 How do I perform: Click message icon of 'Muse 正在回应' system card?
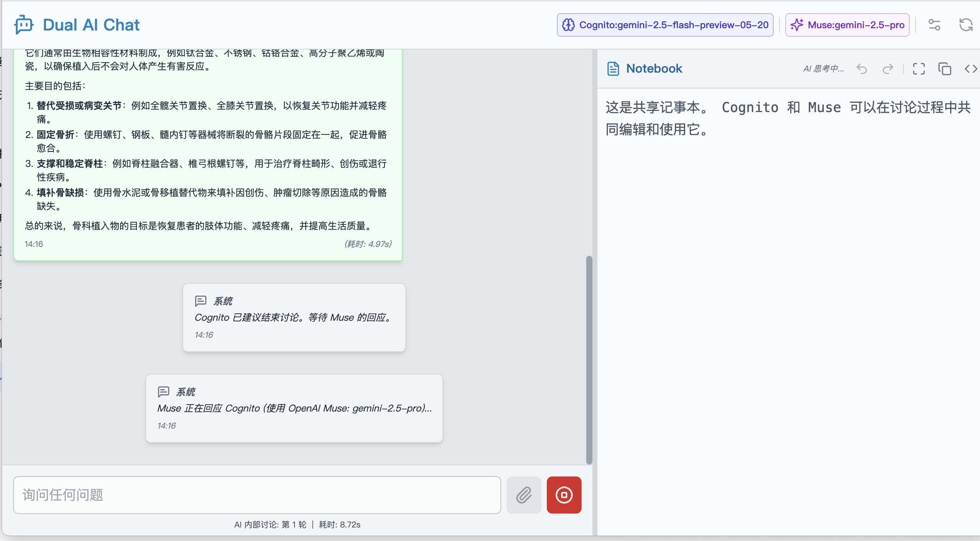pyautogui.click(x=163, y=392)
